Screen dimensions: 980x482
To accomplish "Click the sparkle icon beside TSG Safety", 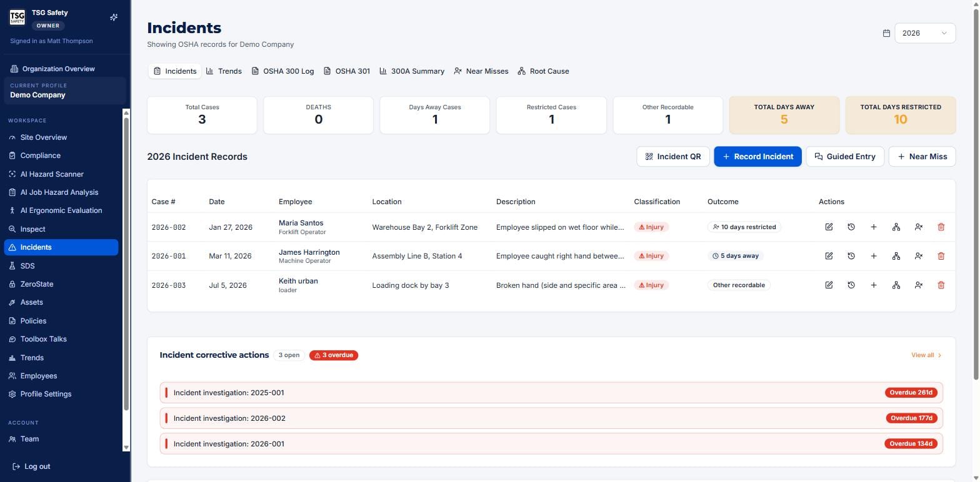I will (114, 17).
